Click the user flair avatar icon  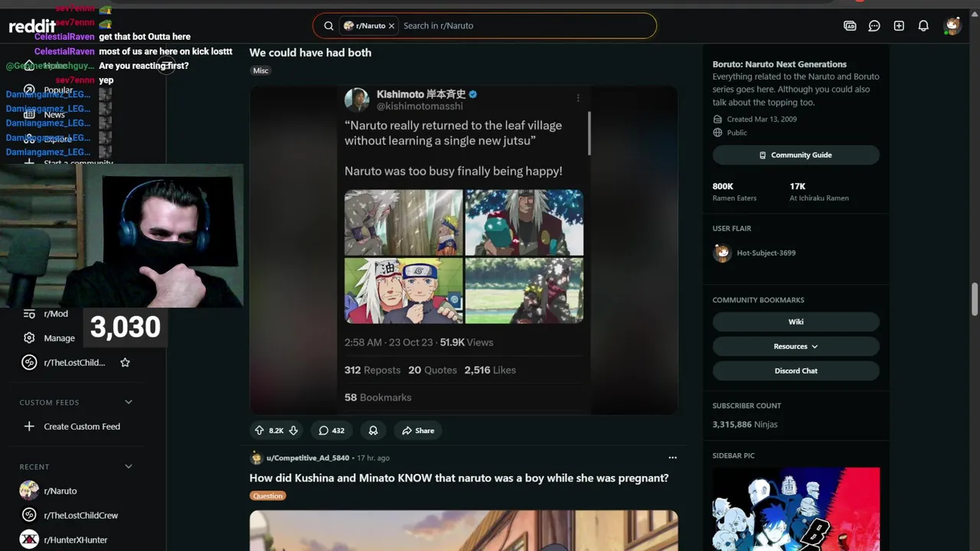point(722,253)
